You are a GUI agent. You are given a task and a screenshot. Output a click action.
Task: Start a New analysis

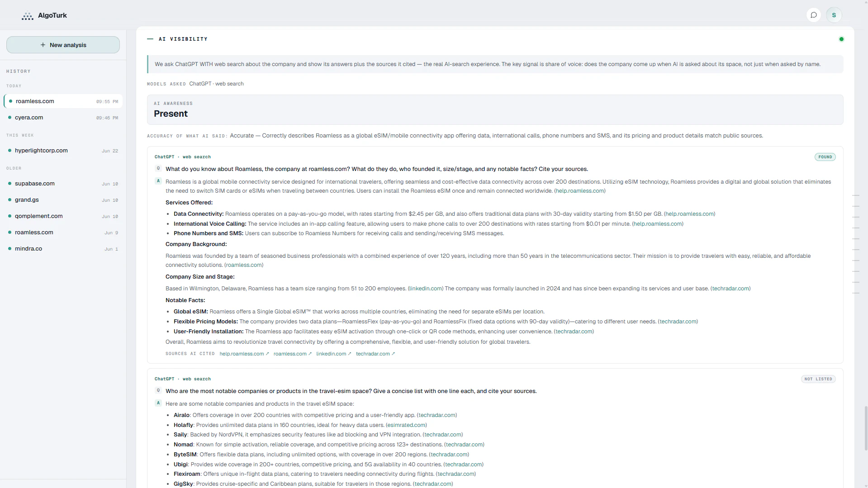click(63, 45)
